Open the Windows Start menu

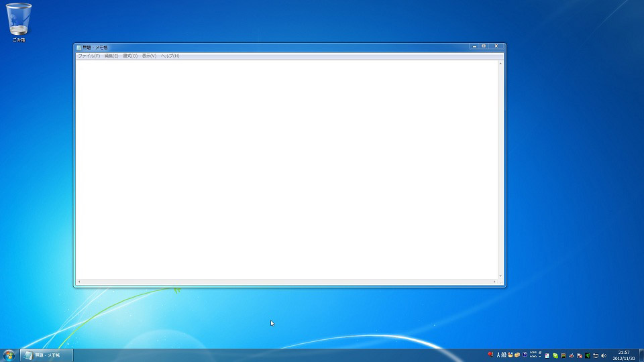coord(9,355)
